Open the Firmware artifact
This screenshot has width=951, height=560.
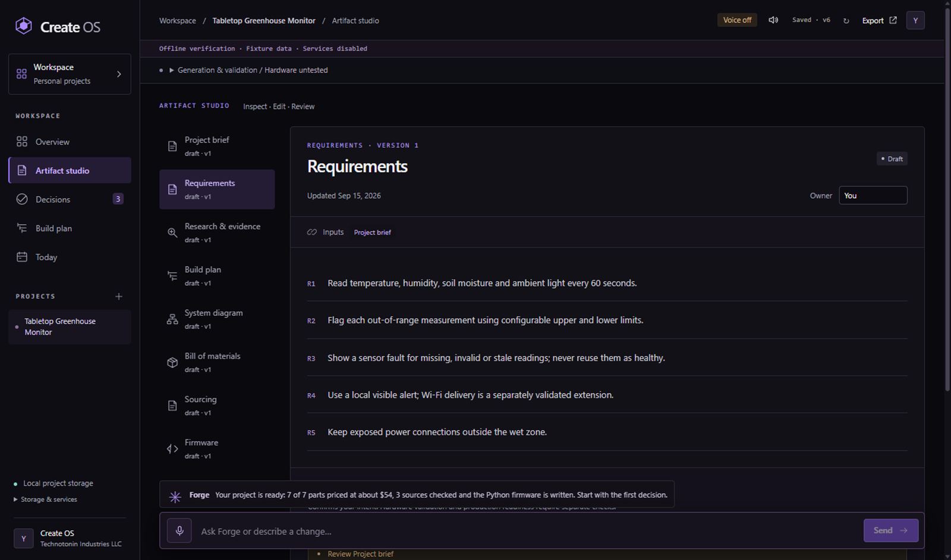[217, 449]
